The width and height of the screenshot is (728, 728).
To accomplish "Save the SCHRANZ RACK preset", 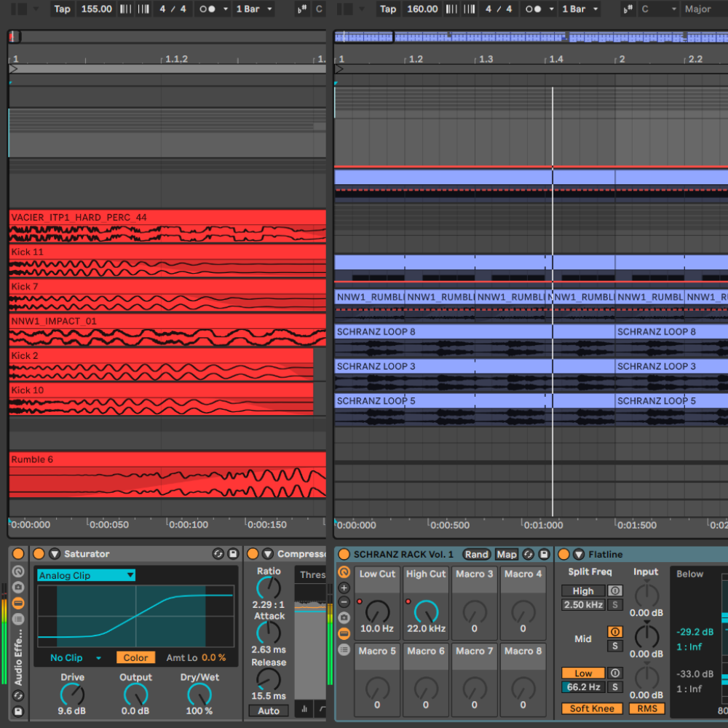I will point(542,555).
